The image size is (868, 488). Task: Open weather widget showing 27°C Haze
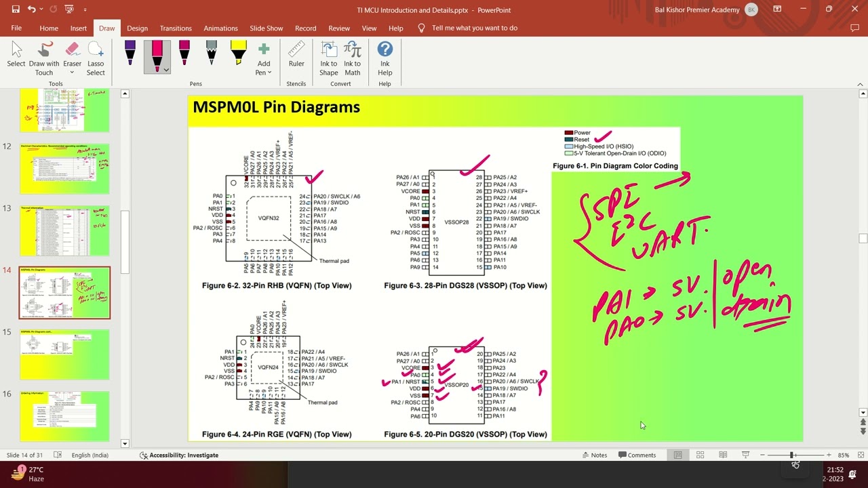coord(27,474)
